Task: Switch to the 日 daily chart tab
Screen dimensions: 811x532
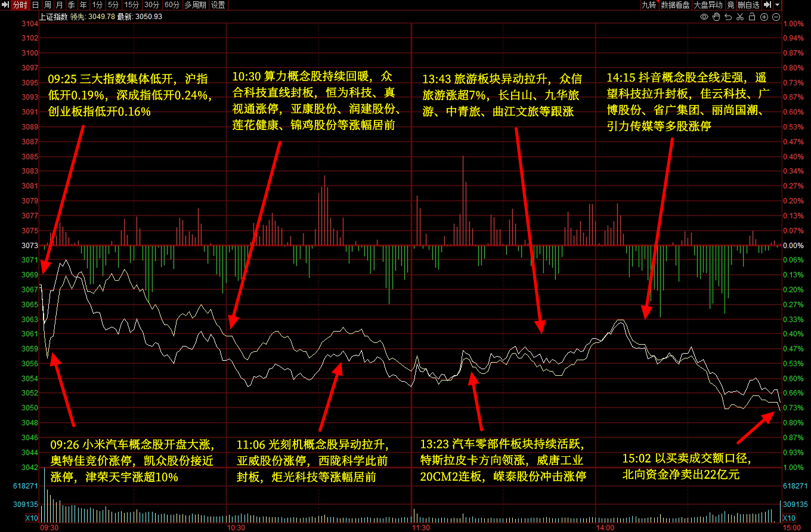Action: point(35,5)
